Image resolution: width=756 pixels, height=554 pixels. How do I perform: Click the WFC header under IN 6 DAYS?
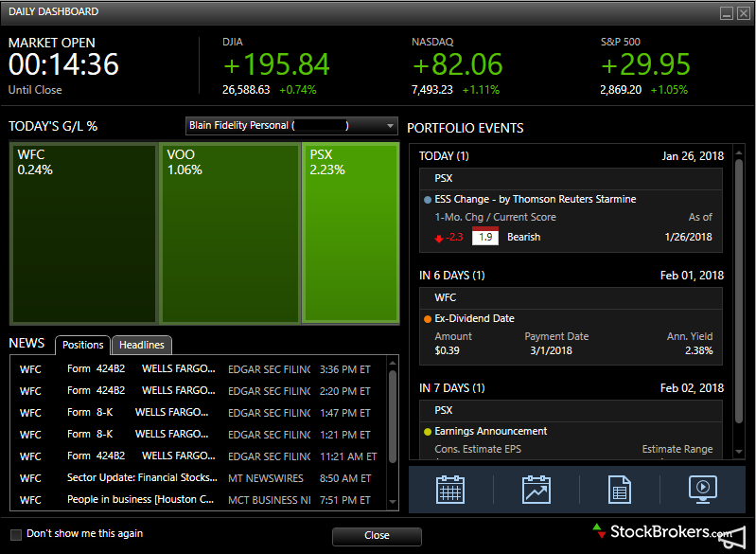coord(571,297)
